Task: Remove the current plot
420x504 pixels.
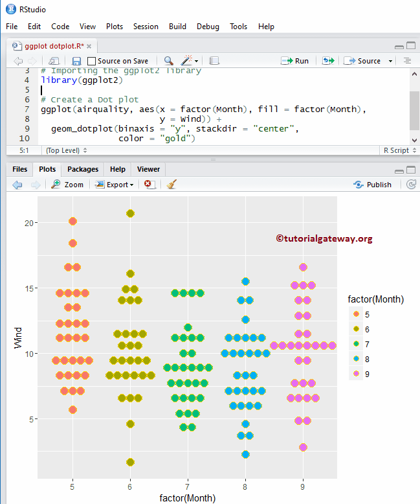Action: coord(149,185)
